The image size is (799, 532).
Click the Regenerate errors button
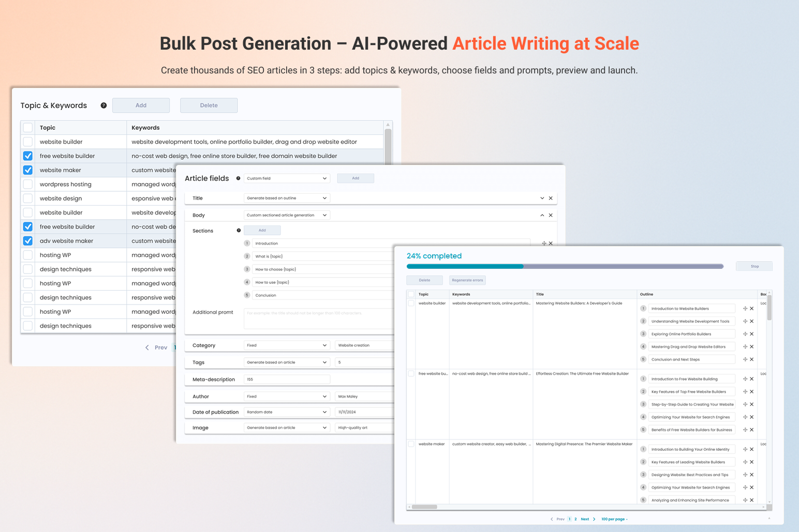tap(467, 280)
